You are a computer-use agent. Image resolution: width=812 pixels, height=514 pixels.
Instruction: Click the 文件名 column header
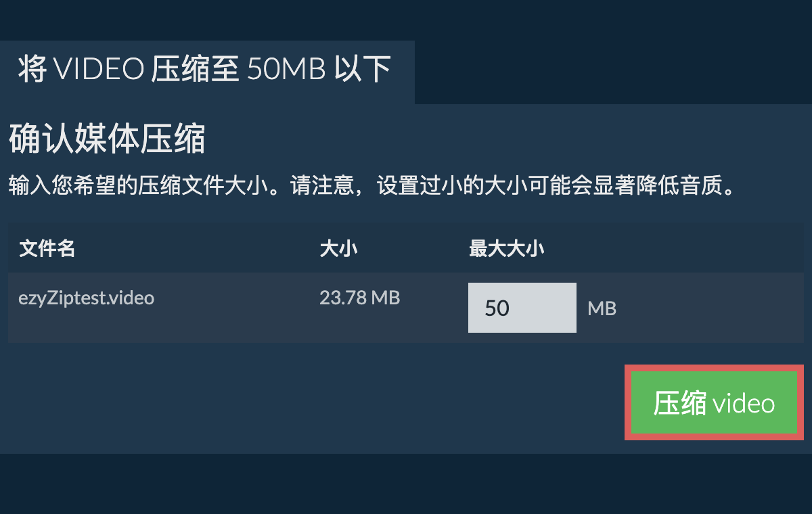(47, 249)
